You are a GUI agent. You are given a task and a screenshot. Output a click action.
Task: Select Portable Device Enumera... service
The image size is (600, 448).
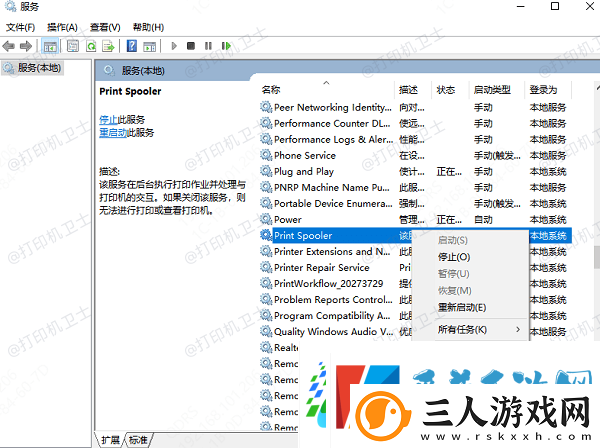click(x=416, y=204)
